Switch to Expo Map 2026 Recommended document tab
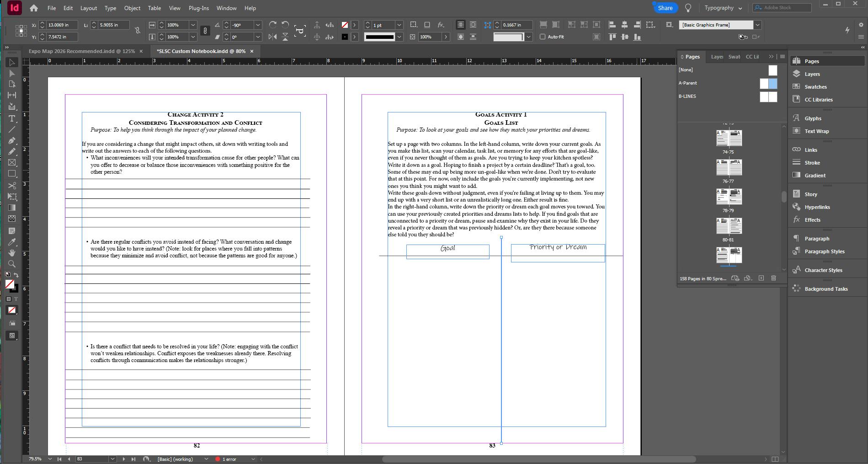 (81, 51)
